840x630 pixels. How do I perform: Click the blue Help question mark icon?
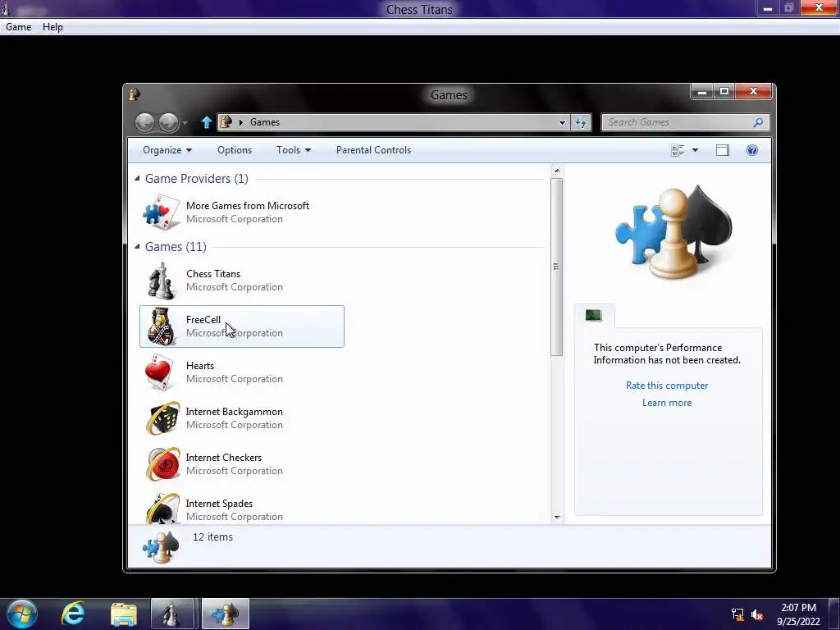click(752, 151)
